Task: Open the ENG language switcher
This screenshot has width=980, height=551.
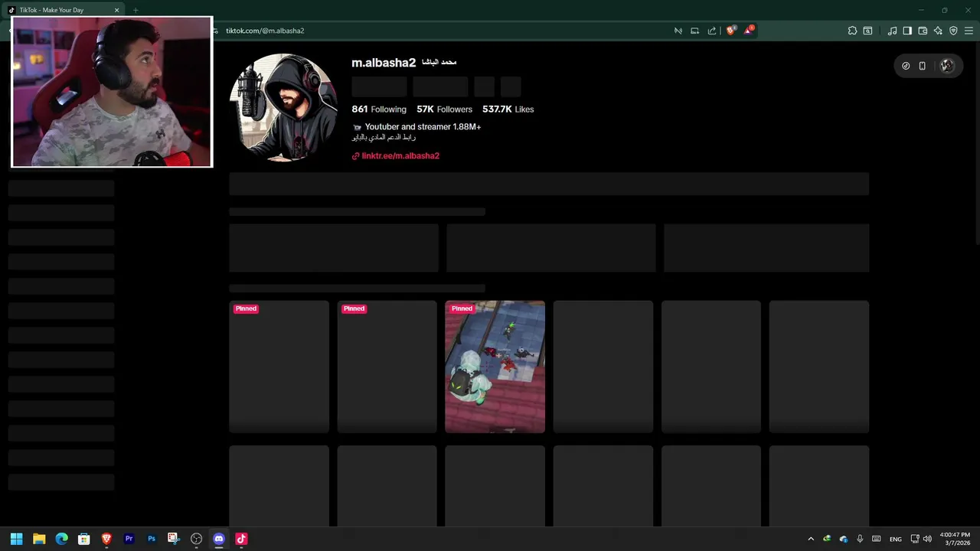Action: 895,539
